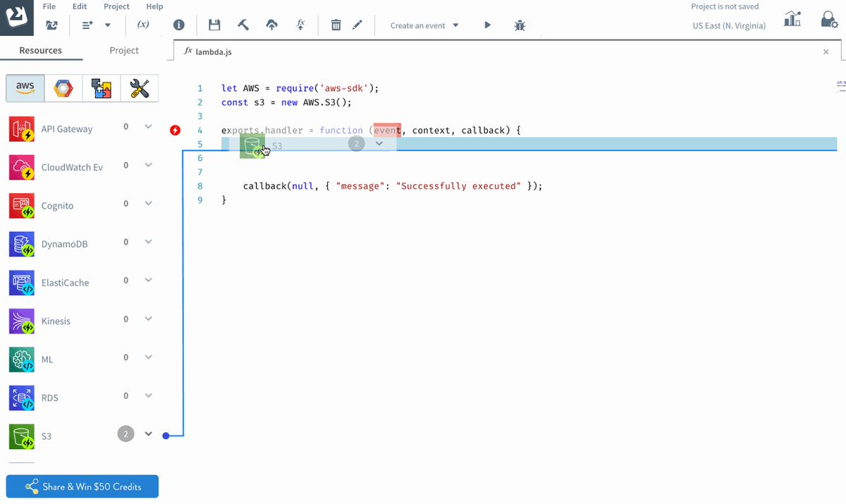The image size is (846, 504).
Task: Click Share & Win $50 Credits button
Action: point(82,486)
